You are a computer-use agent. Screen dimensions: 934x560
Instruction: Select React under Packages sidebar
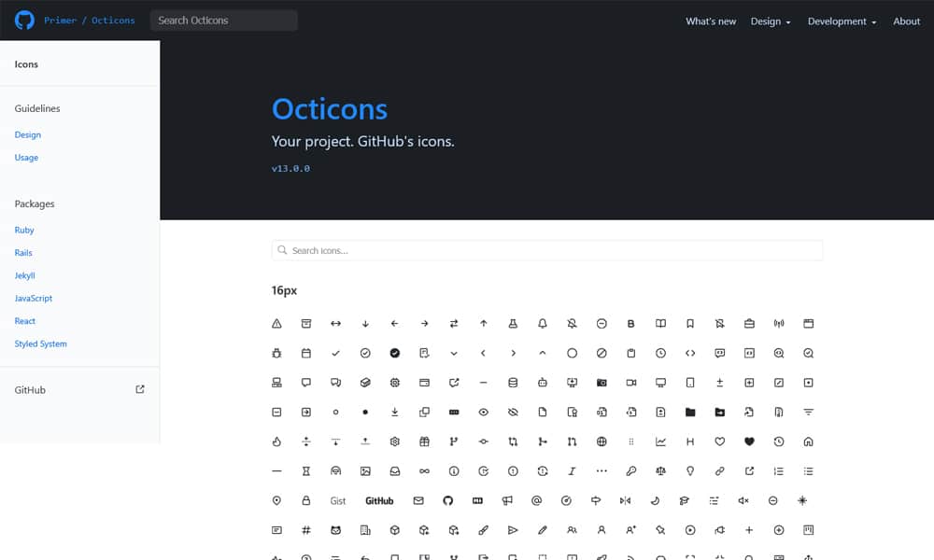(x=25, y=320)
